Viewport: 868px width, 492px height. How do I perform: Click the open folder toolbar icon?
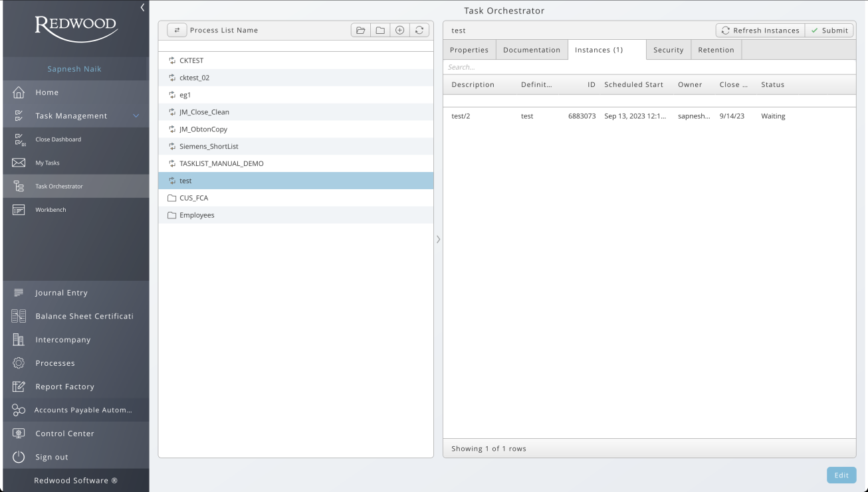(x=361, y=30)
